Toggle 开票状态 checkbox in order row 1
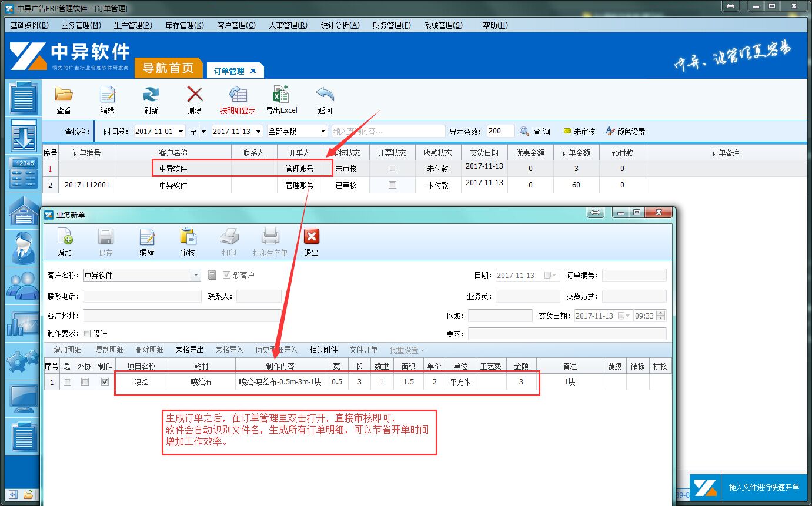The height and width of the screenshot is (506, 812). click(x=392, y=169)
